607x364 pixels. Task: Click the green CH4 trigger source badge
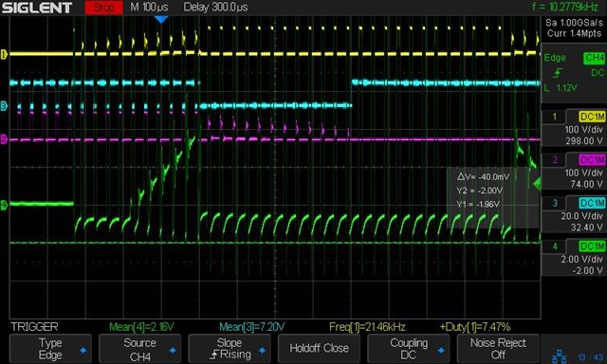tap(594, 58)
